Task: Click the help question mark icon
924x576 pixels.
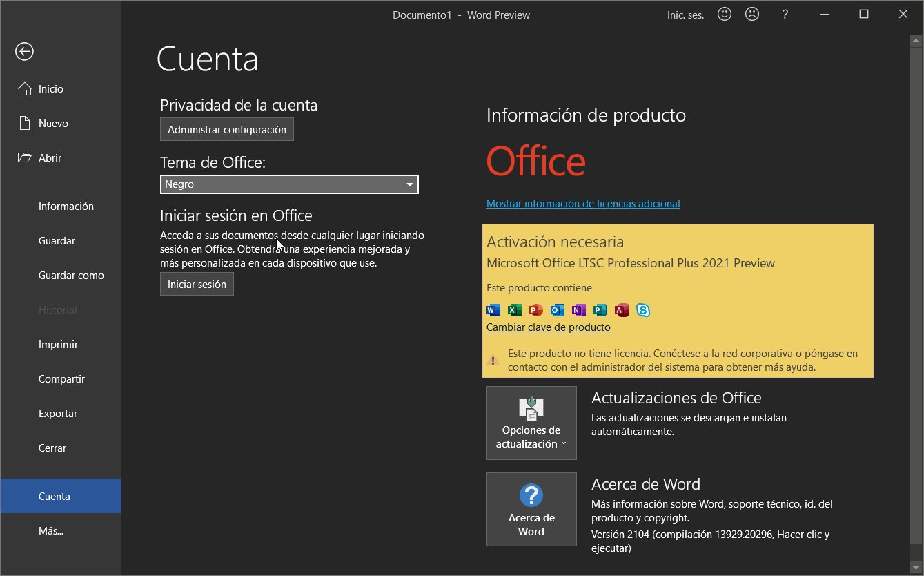Action: [x=785, y=14]
